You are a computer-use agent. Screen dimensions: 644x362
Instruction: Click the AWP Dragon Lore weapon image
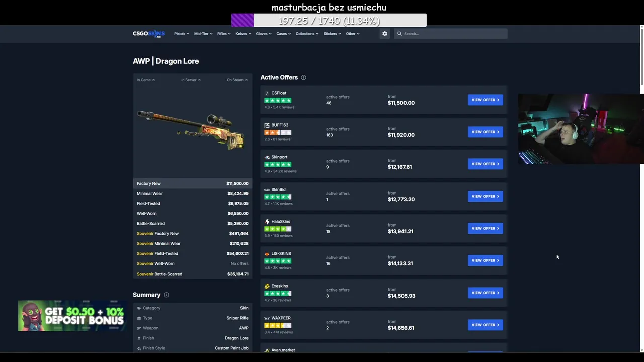point(192,130)
